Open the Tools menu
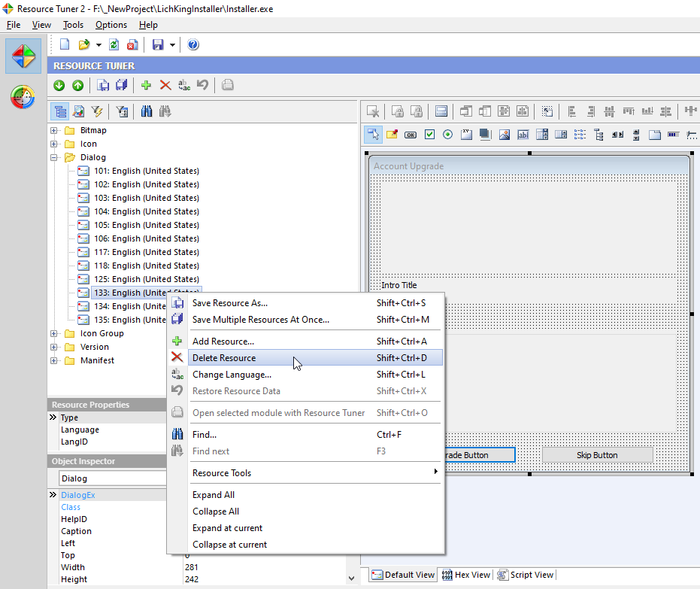This screenshot has height=589, width=700. tap(73, 25)
